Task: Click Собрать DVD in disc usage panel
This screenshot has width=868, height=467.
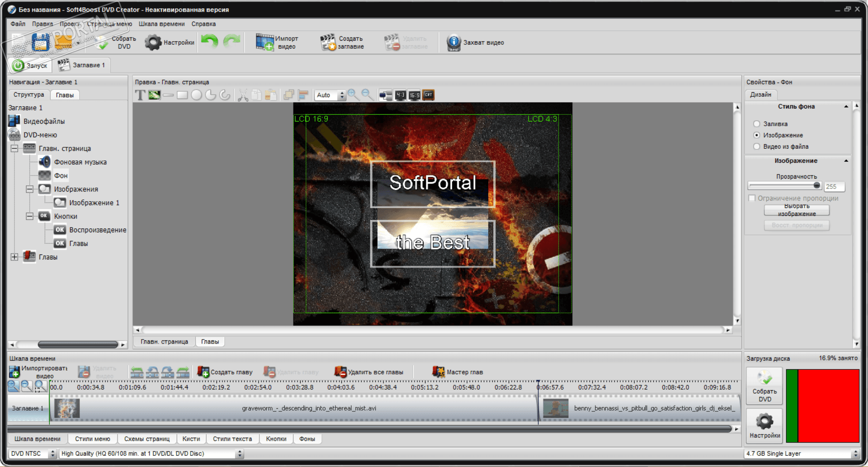Action: [x=764, y=386]
